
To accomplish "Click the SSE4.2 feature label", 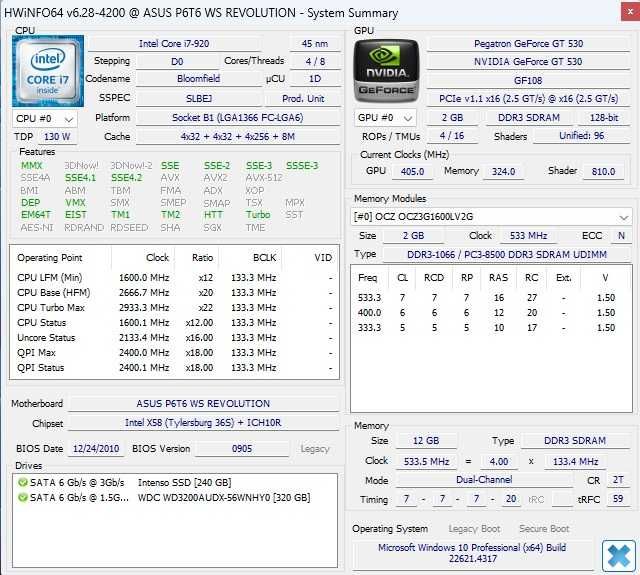I will (x=127, y=178).
